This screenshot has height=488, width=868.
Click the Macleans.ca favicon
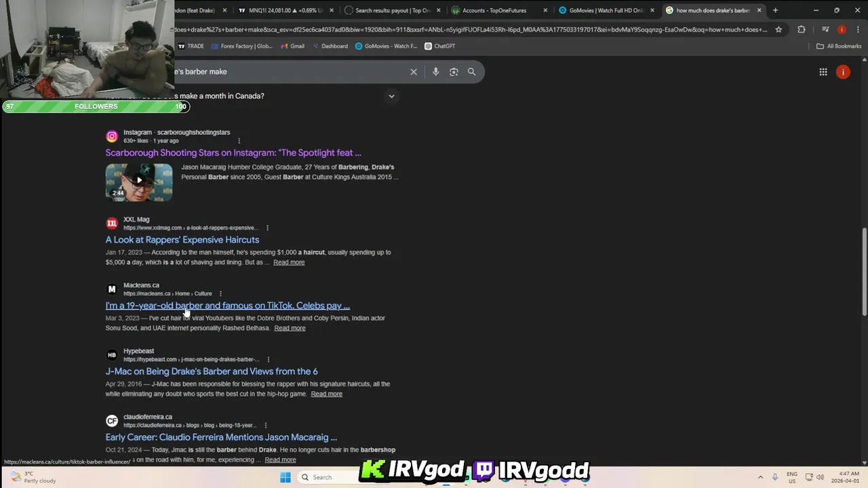click(112, 289)
